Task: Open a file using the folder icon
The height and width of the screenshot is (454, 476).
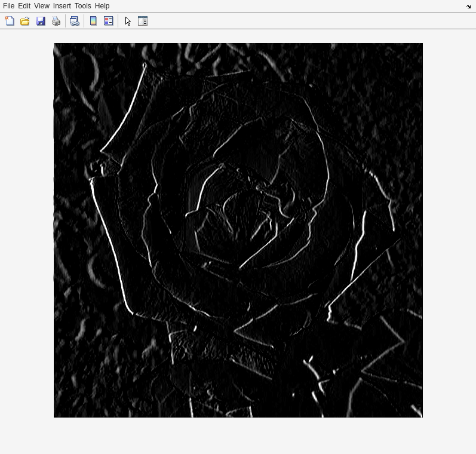Action: [25, 21]
